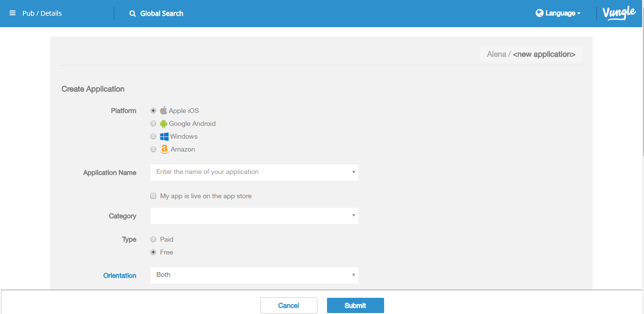Viewport: 644px width, 314px height.
Task: Expand the Category dropdown
Action: point(254,216)
